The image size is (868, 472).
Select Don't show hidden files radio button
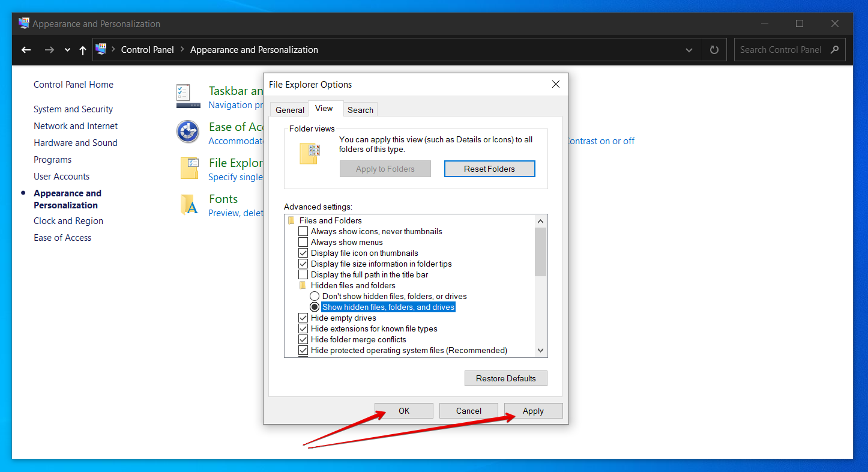point(315,296)
